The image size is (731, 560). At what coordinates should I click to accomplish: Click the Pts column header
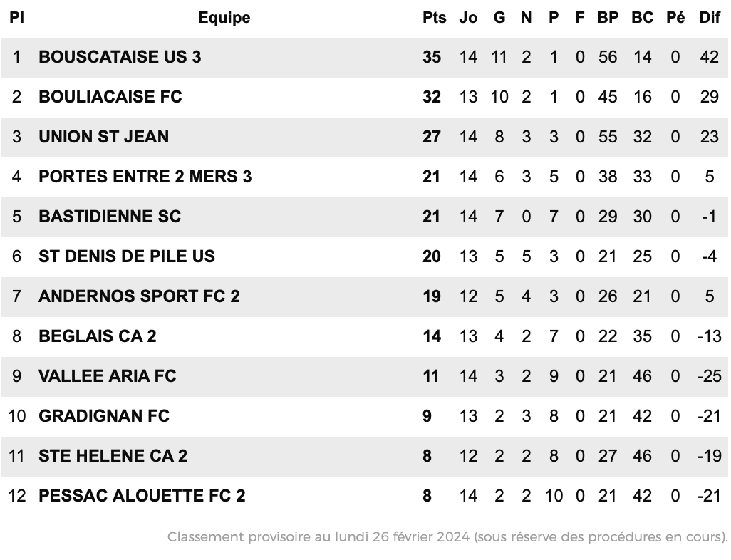[434, 18]
